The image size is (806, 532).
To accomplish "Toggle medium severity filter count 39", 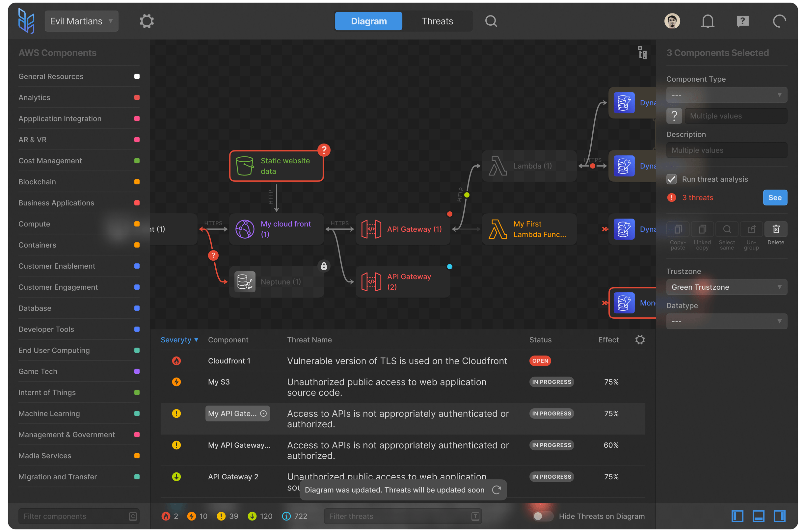I will (227, 516).
